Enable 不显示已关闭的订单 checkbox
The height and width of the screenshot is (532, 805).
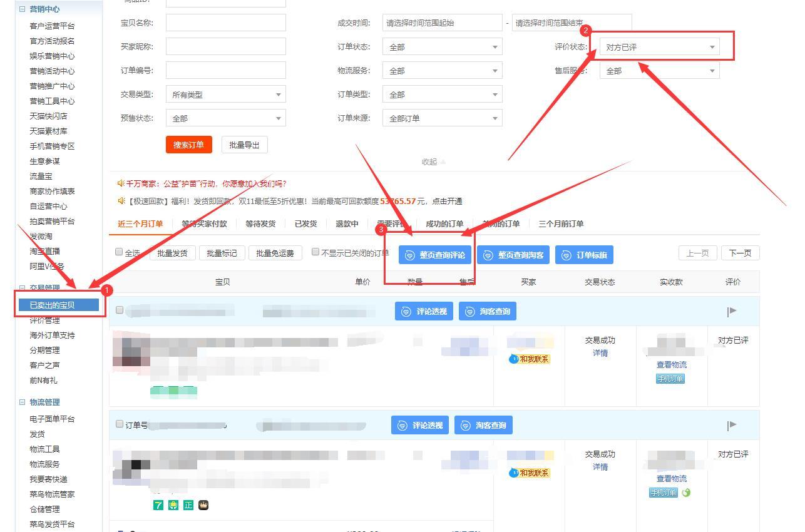(x=315, y=252)
